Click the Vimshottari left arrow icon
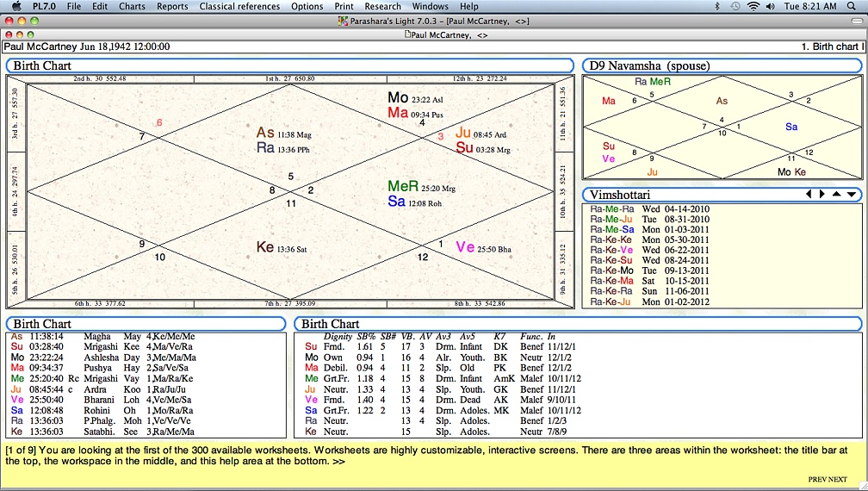 (x=809, y=195)
